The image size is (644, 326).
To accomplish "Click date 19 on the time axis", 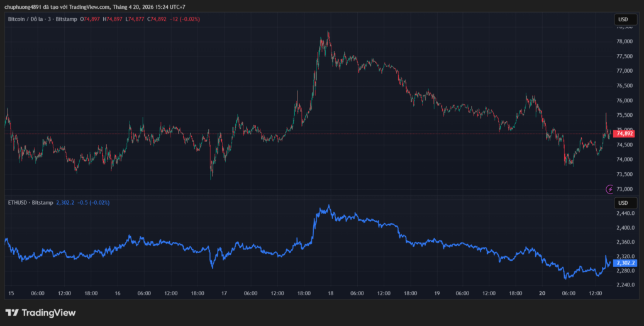I will (x=436, y=293).
